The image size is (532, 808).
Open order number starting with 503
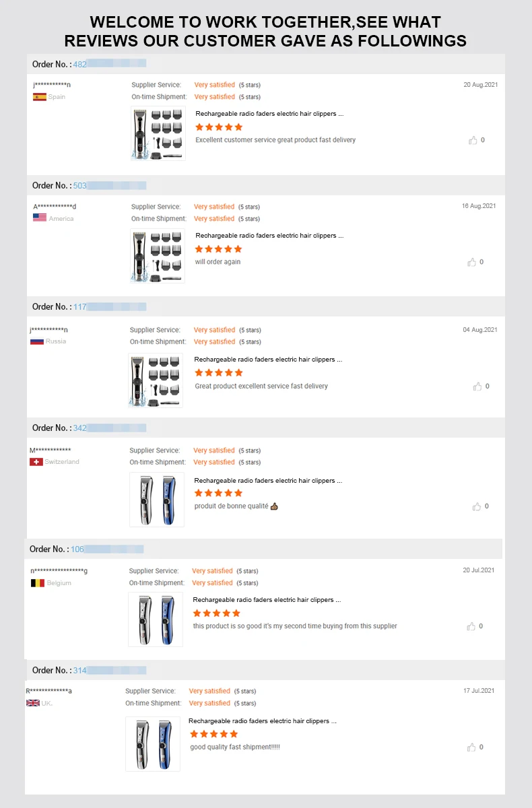coord(80,185)
